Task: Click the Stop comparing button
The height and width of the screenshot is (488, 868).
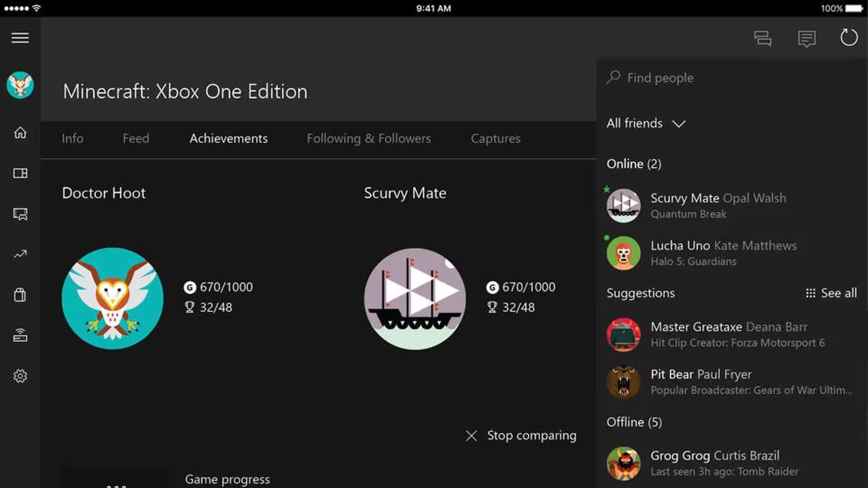Action: point(521,436)
